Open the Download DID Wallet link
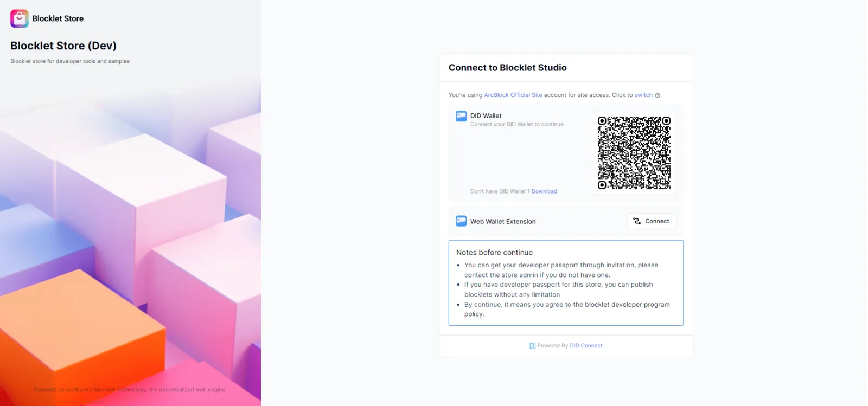868x406 pixels. pyautogui.click(x=544, y=191)
